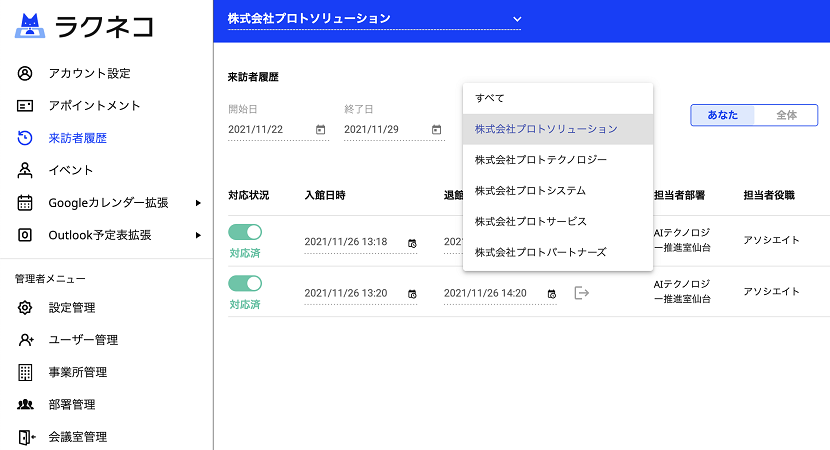The height and width of the screenshot is (450, 830).
Task: Click the ラクネコ cat logo icon
Action: (x=30, y=25)
